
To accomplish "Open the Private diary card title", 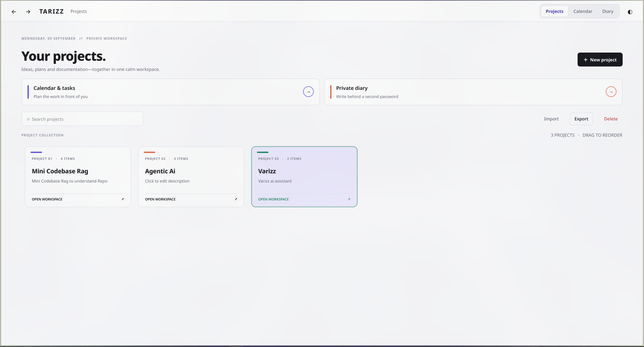I will coord(352,88).
